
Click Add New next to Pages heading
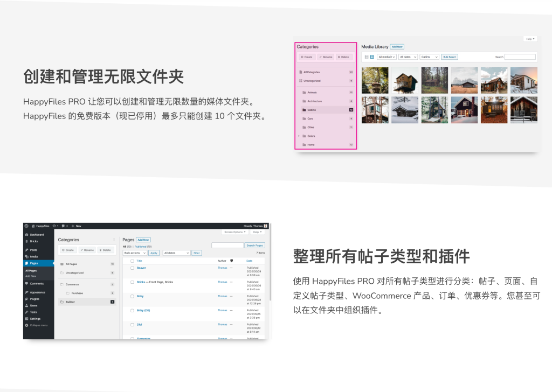tap(143, 240)
